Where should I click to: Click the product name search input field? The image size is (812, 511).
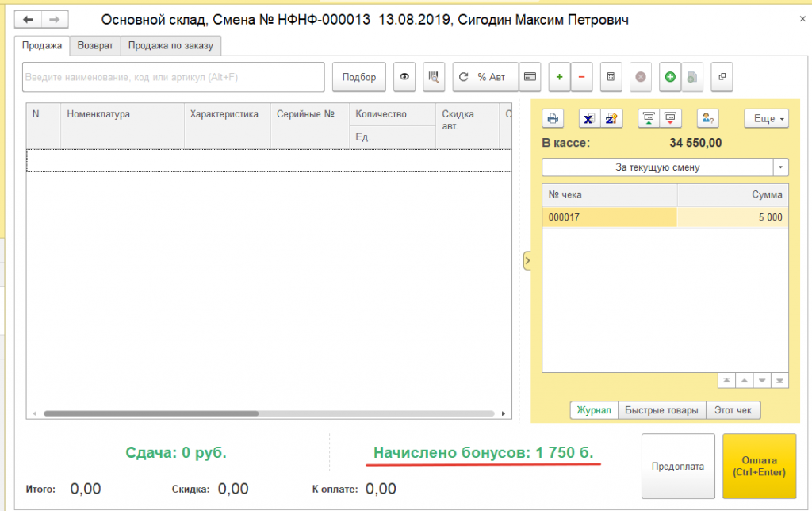[x=174, y=77]
